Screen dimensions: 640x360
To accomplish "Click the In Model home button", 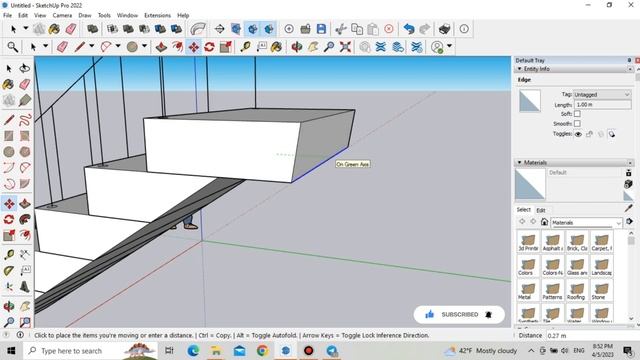I will click(x=544, y=222).
